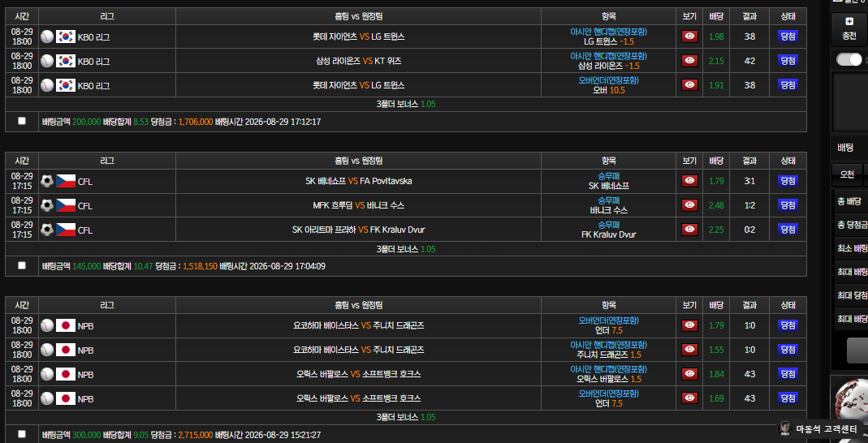Click the 충전 plus icon button
Screen dimensions: 868x443
click(x=850, y=29)
